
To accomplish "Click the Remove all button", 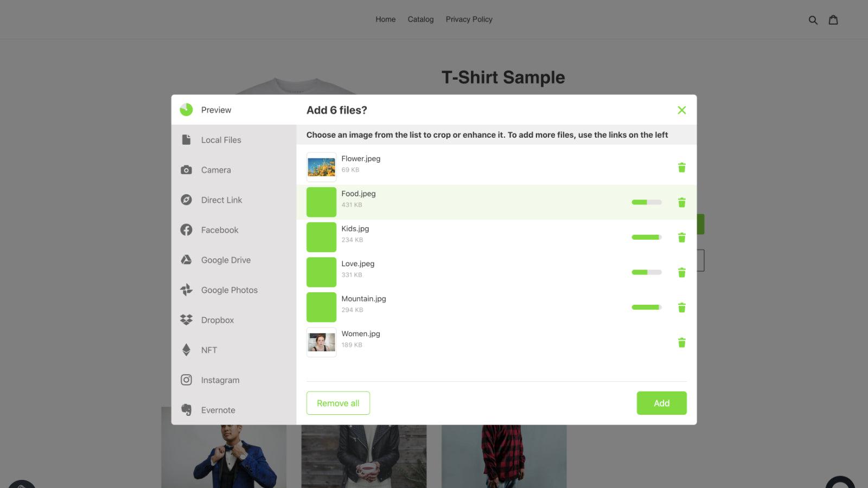I will coord(337,403).
